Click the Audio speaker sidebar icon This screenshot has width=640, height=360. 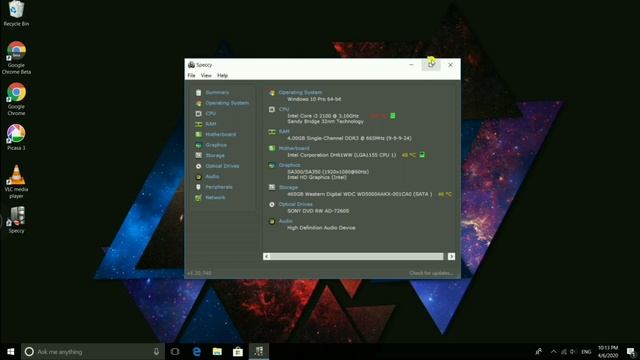[x=198, y=177]
